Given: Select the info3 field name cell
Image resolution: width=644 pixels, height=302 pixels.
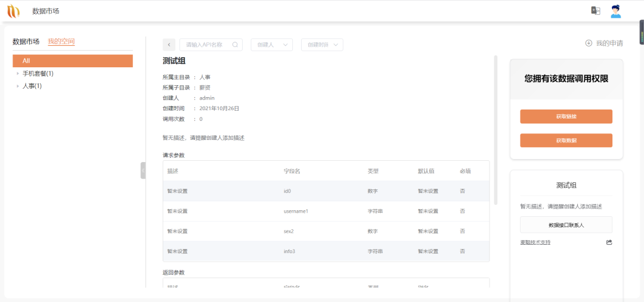Looking at the screenshot, I should pos(289,251).
